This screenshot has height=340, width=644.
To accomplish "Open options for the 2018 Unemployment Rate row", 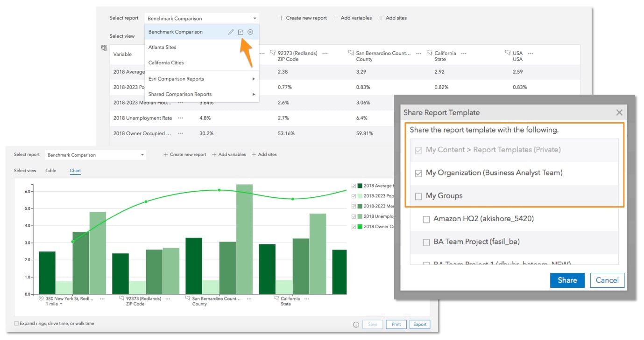I will (x=180, y=118).
